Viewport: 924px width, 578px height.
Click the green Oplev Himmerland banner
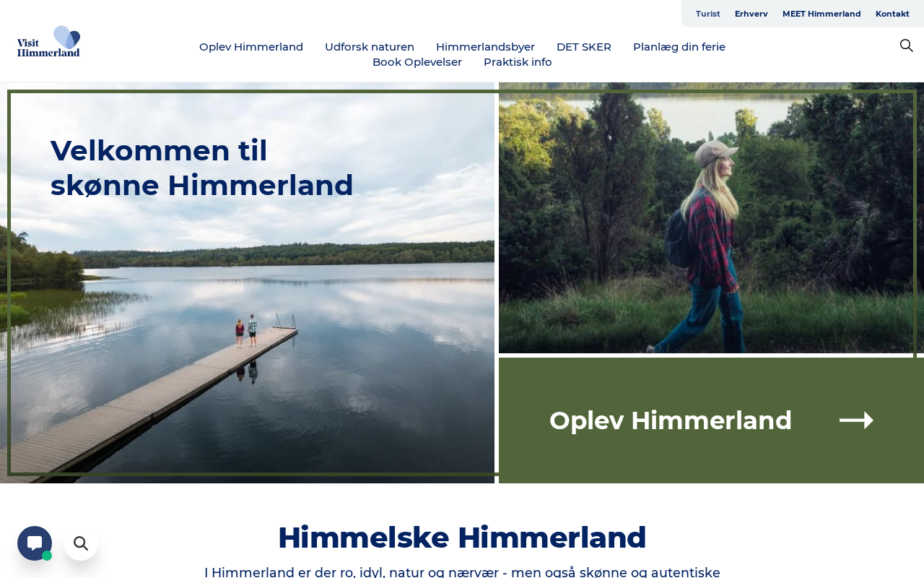click(x=711, y=420)
